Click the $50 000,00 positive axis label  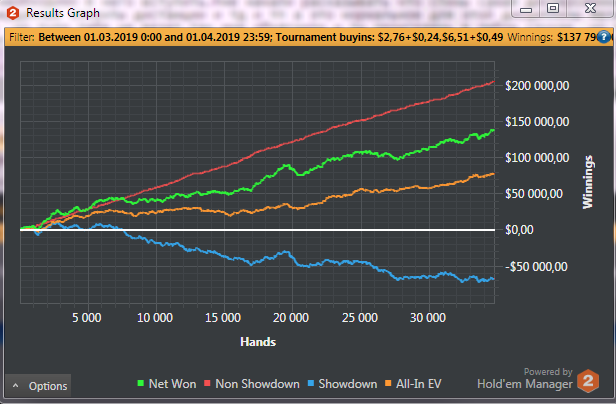534,194
